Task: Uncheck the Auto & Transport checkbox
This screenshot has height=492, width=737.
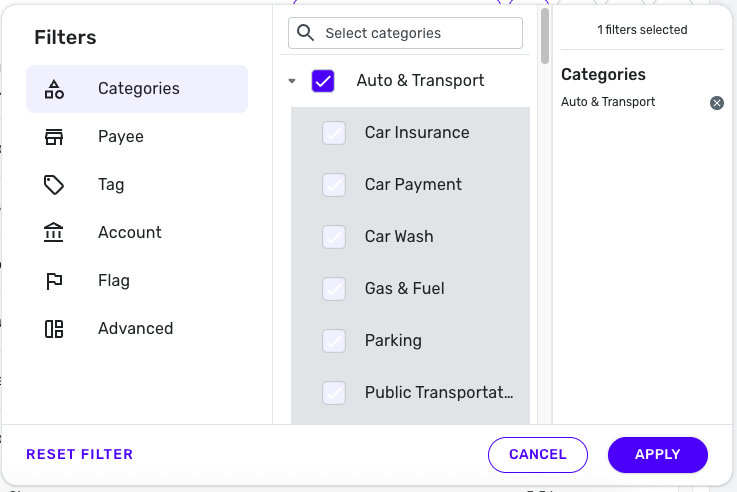Action: tap(323, 81)
